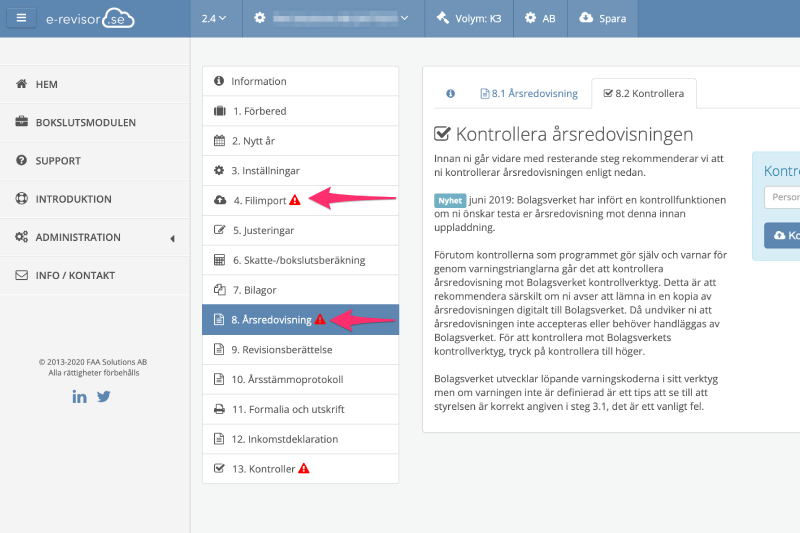The width and height of the screenshot is (800, 533).
Task: Click warning triangle next to Kontroller
Action: tap(304, 468)
